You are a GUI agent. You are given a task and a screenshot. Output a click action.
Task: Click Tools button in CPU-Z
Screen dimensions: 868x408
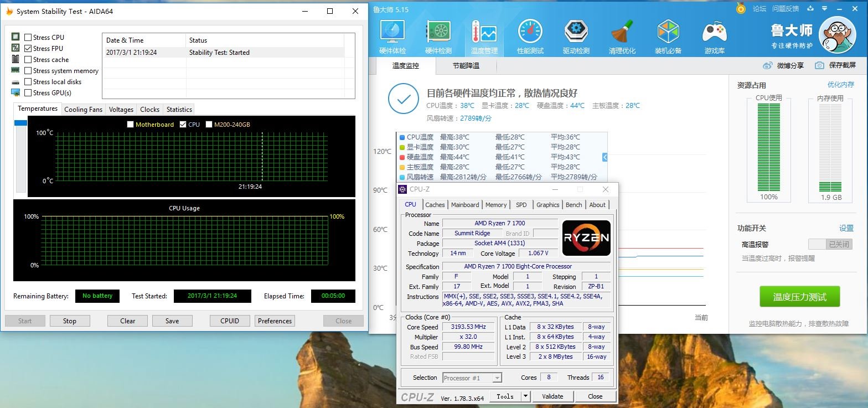(x=505, y=396)
